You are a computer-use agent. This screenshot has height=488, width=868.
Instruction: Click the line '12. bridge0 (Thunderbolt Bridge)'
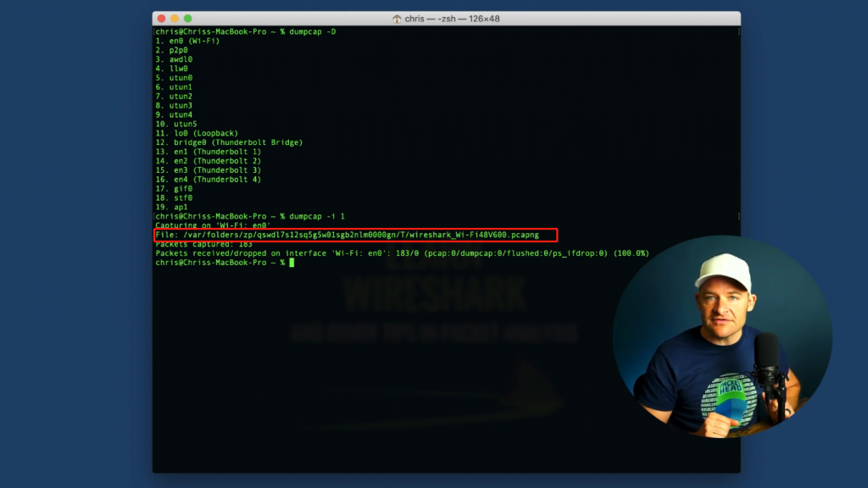229,142
